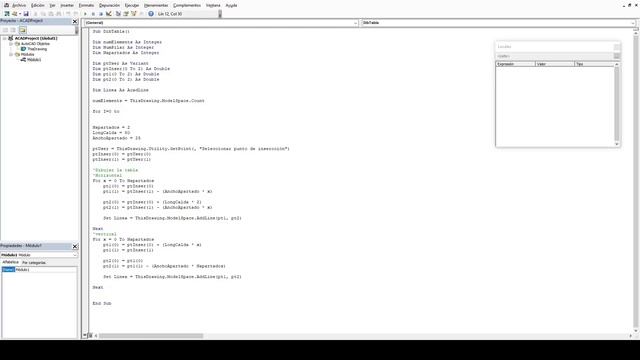The height and width of the screenshot is (360, 640).
Task: Toggle Design Mode icon in toolbar
Action: click(x=109, y=14)
